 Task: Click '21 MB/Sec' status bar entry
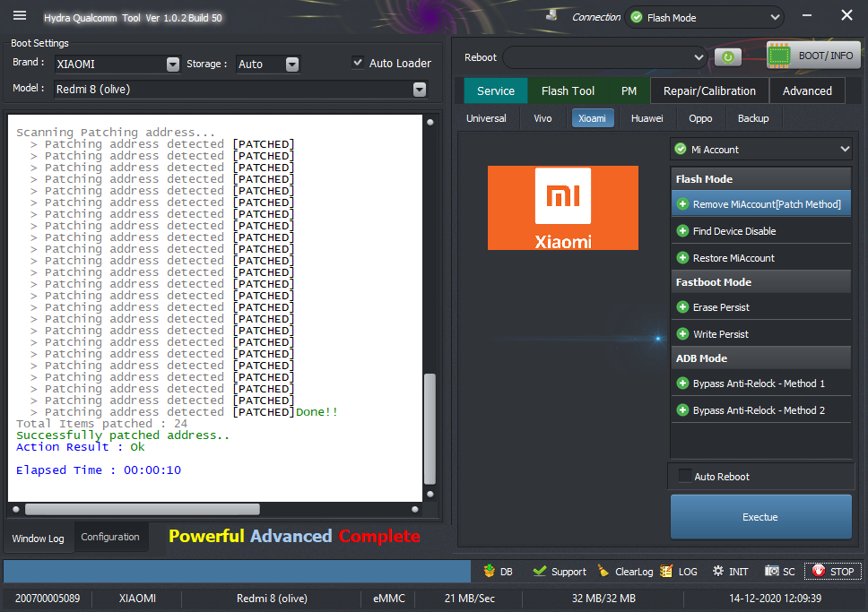(x=470, y=599)
